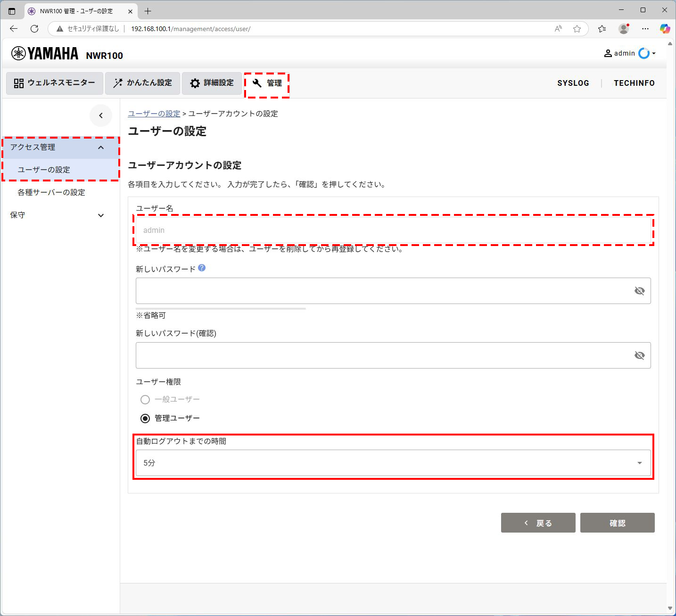Click the admin user account icon
Screen dimensions: 676x616
click(608, 53)
